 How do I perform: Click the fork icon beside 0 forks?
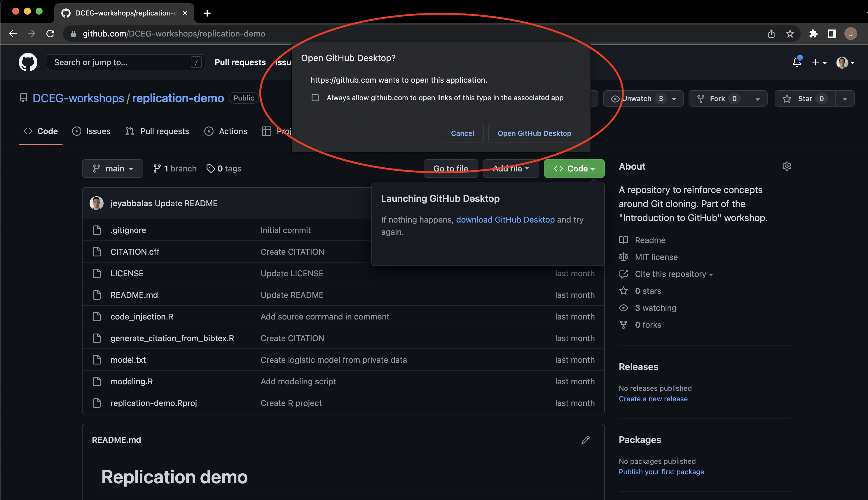[624, 325]
